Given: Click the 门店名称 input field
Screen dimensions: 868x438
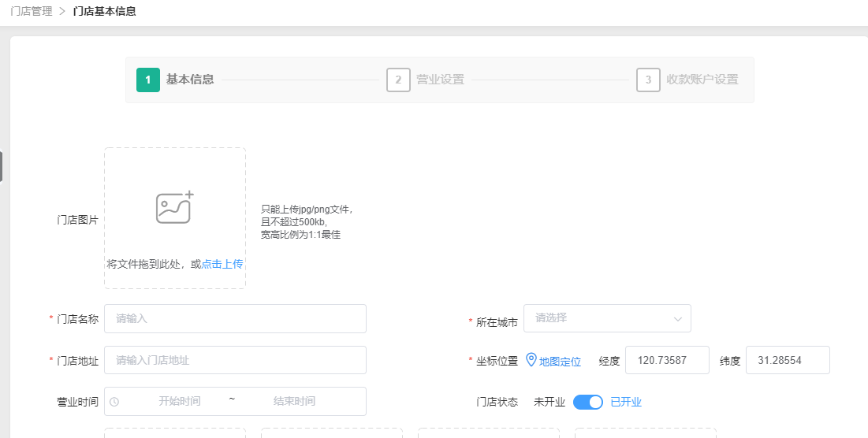Looking at the screenshot, I should point(235,318).
